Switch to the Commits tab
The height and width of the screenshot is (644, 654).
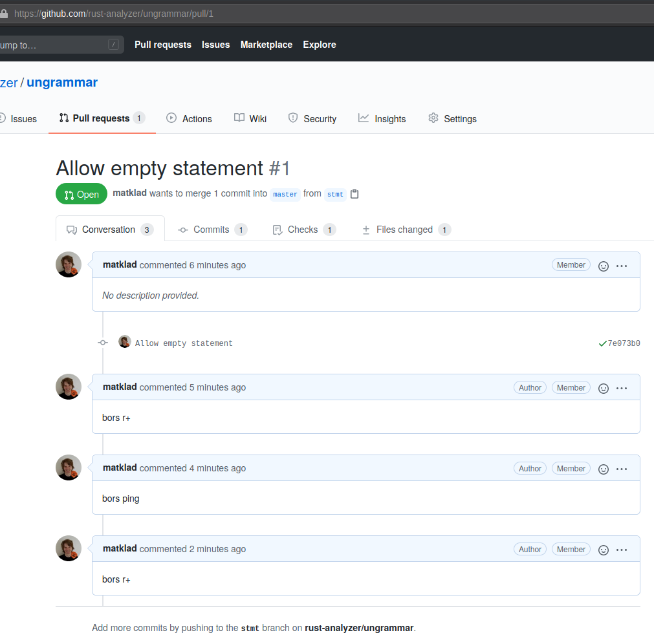point(212,230)
